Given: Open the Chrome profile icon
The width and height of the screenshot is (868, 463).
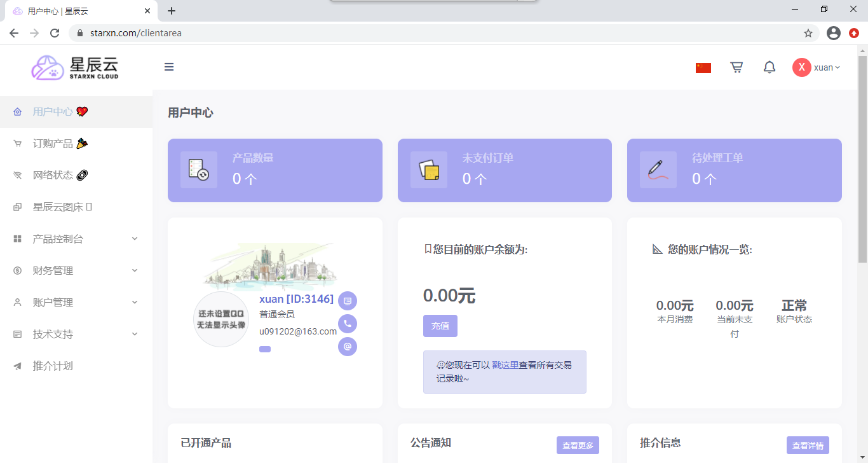Looking at the screenshot, I should 834,33.
